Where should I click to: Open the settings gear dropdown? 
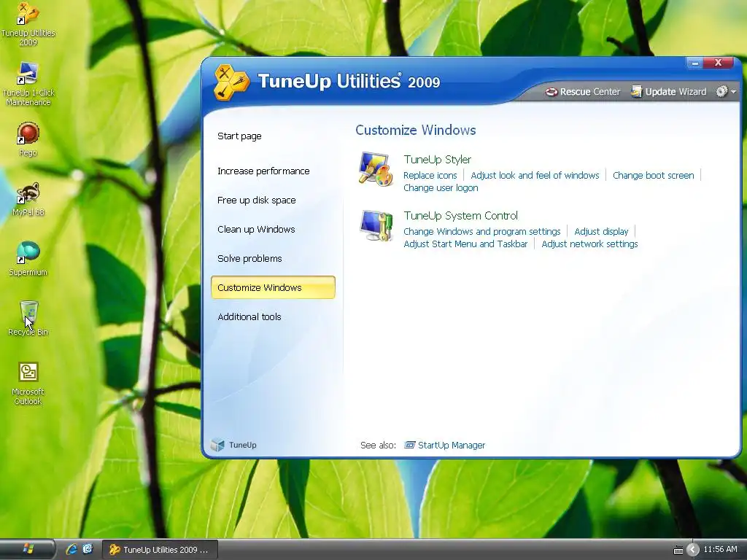(726, 91)
